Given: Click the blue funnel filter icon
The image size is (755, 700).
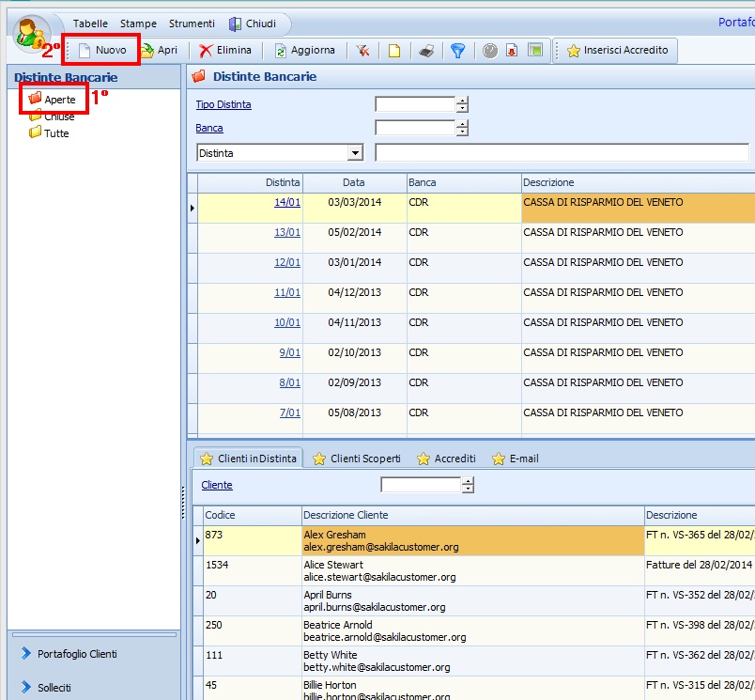Looking at the screenshot, I should point(457,51).
